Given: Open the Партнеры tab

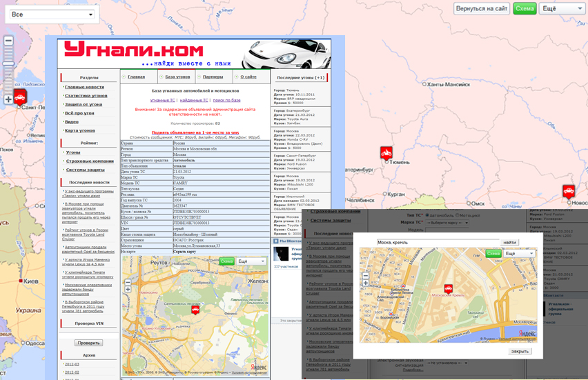Looking at the screenshot, I should (213, 77).
